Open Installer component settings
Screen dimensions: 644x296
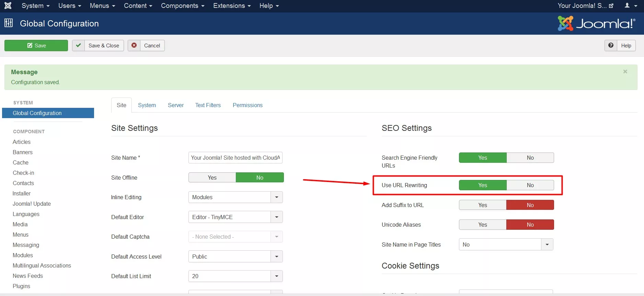(22, 193)
